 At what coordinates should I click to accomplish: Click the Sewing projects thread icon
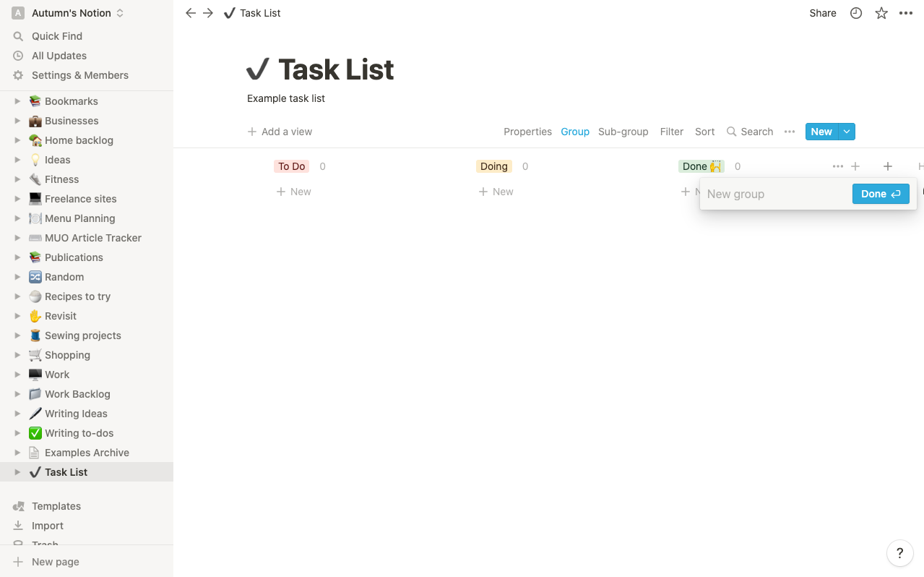35,335
